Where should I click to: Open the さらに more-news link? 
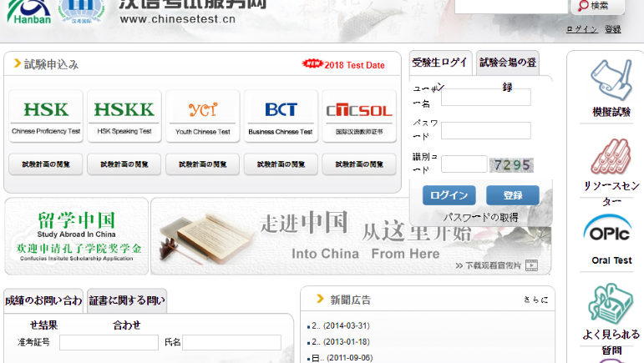pyautogui.click(x=535, y=300)
